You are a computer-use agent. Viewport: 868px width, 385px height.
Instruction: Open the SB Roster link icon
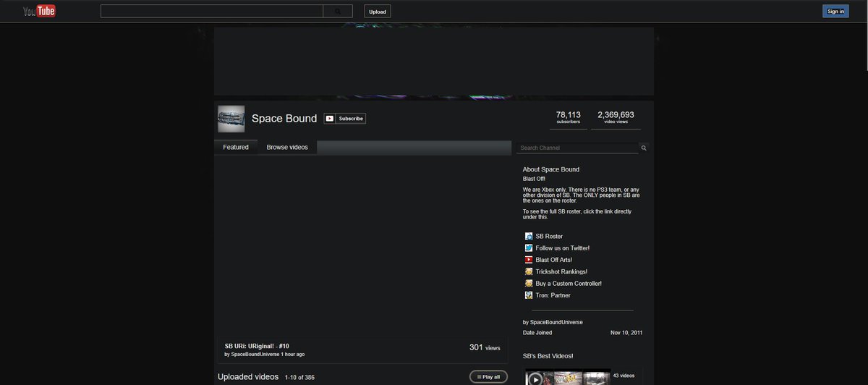pos(529,236)
